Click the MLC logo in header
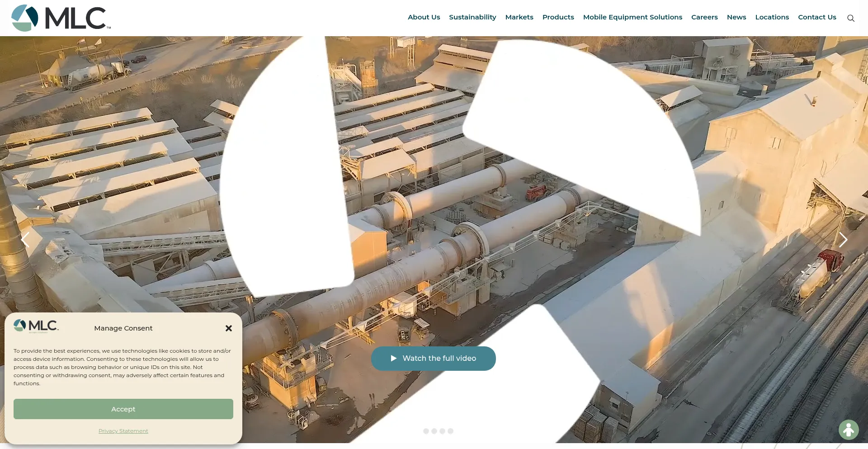 point(61,18)
